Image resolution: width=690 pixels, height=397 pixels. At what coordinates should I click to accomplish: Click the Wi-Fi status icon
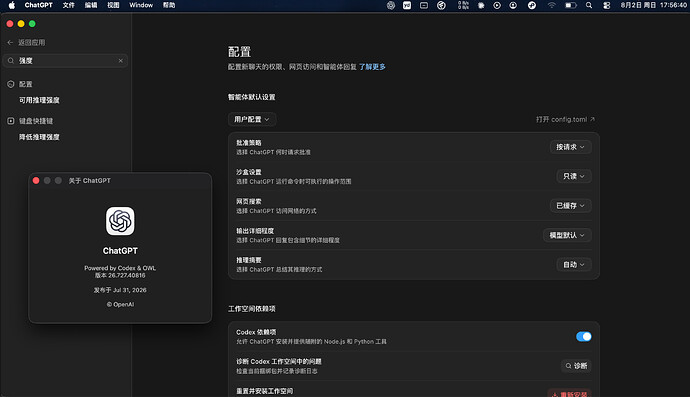[551, 5]
